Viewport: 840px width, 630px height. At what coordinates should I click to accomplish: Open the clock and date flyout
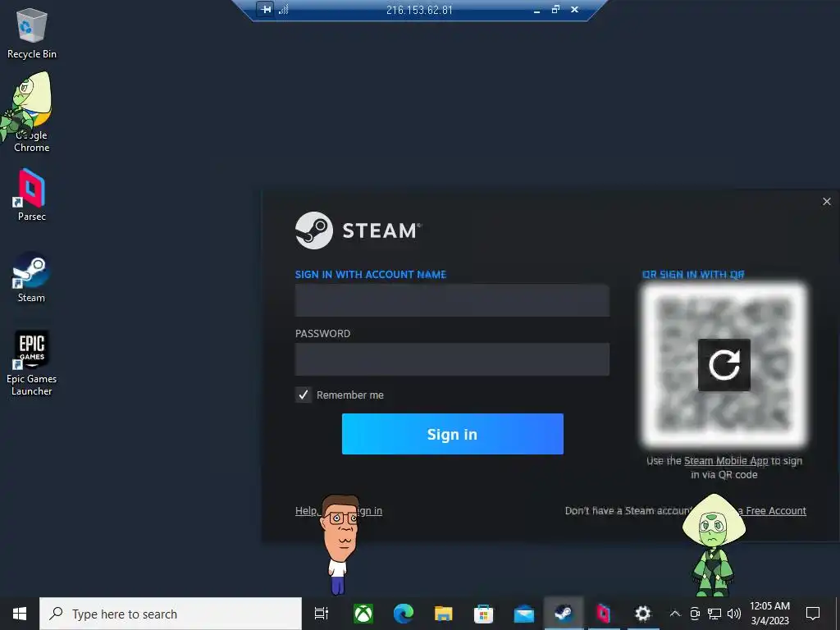click(x=769, y=614)
